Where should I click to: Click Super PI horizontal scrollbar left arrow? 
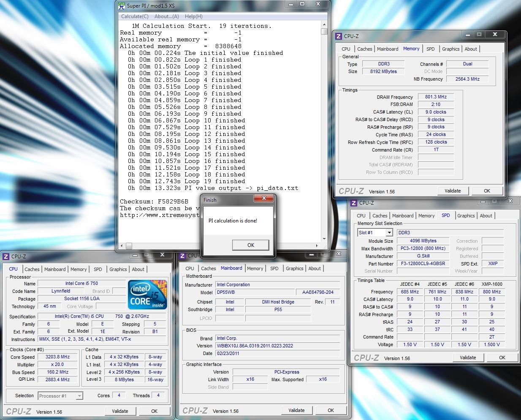tap(122, 245)
